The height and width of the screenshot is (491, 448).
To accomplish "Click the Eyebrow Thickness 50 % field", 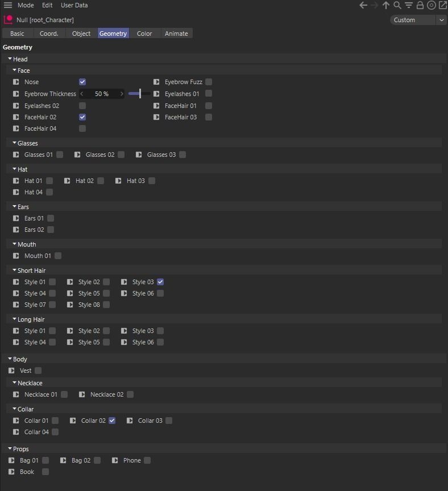I will 102,94.
